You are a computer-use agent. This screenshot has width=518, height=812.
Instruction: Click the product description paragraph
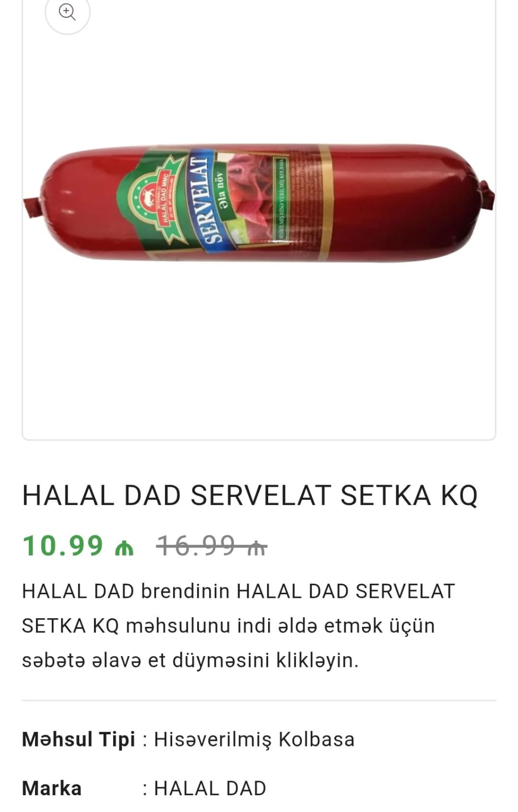click(x=239, y=626)
